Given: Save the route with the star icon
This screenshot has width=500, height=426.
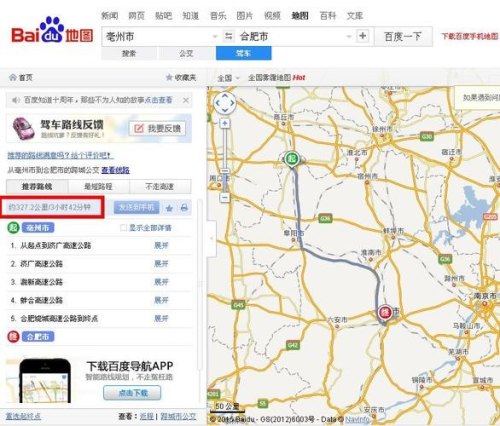Looking at the screenshot, I should 169,208.
